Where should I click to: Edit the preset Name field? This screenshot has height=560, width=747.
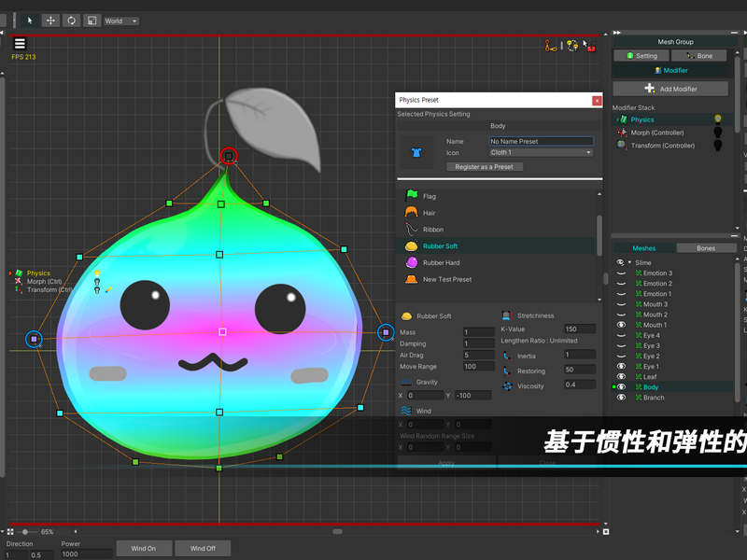pyautogui.click(x=542, y=141)
